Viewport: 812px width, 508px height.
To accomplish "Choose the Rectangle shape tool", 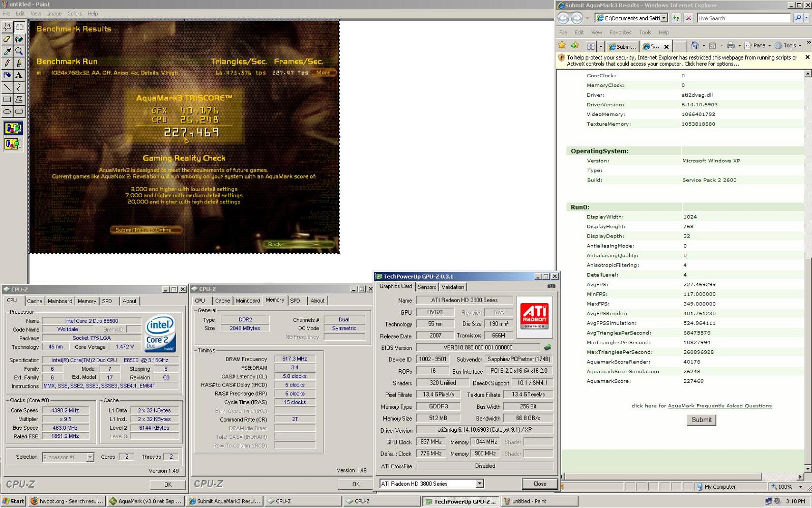I will (x=7, y=100).
